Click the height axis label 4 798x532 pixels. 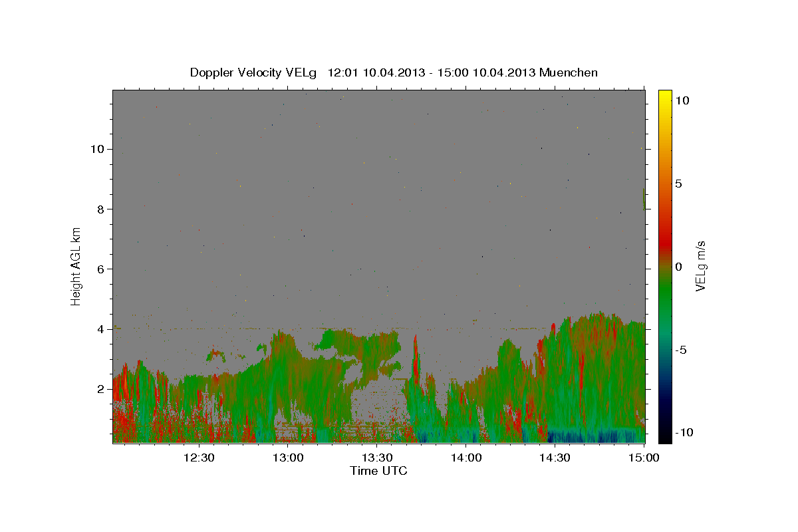click(x=101, y=329)
